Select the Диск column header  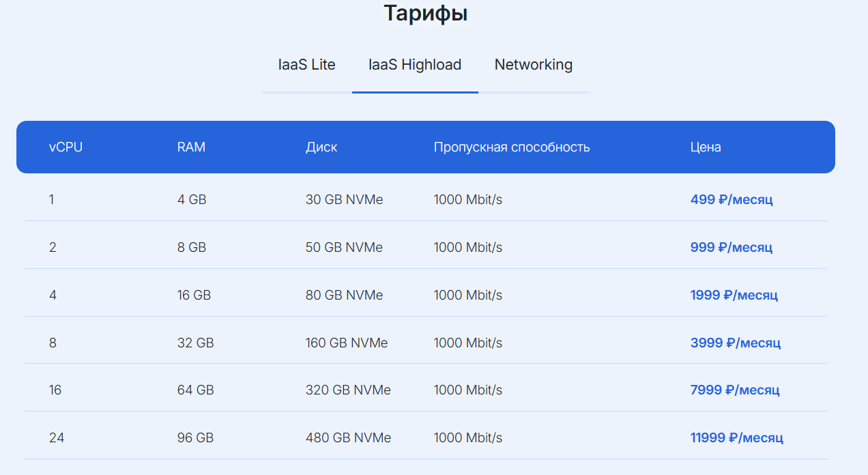pyautogui.click(x=321, y=147)
